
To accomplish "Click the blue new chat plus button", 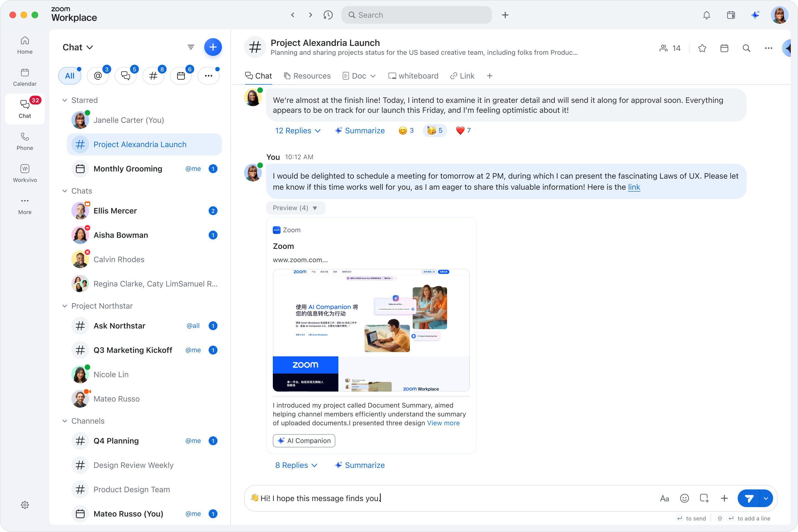I will coord(213,47).
